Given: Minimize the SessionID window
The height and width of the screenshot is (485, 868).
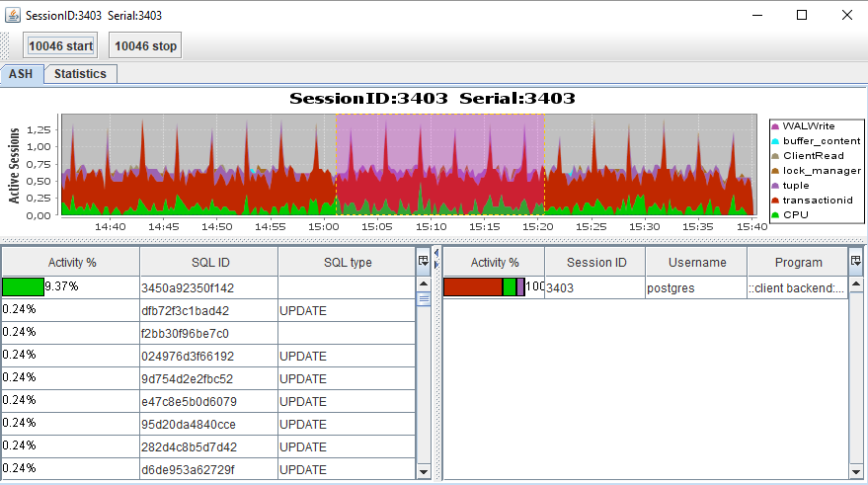Looking at the screenshot, I should point(757,15).
